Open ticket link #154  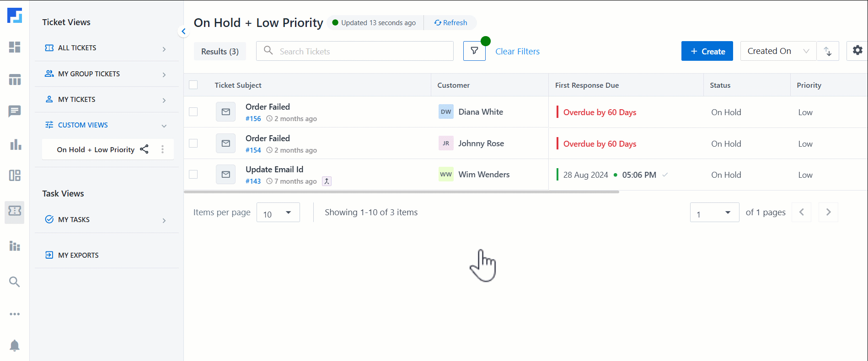coord(253,150)
